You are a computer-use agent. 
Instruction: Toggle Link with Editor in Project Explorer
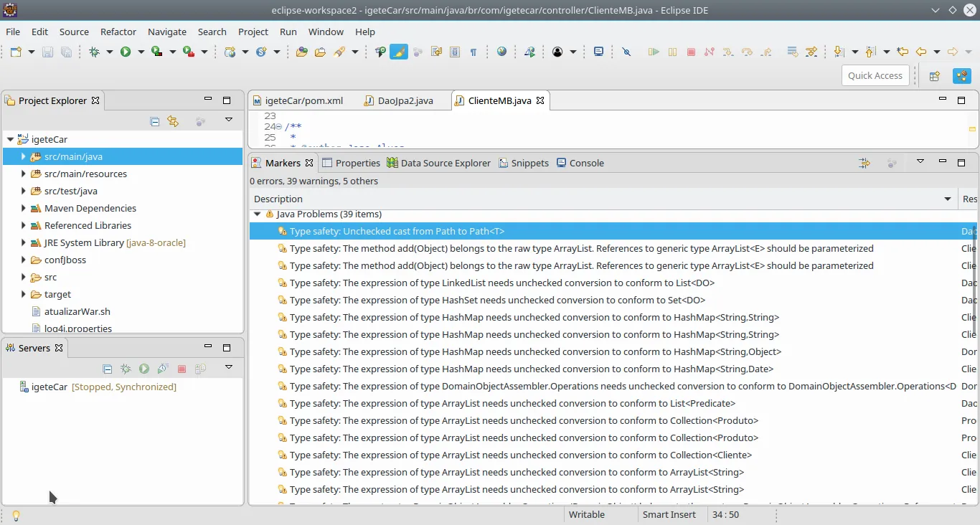click(x=173, y=121)
